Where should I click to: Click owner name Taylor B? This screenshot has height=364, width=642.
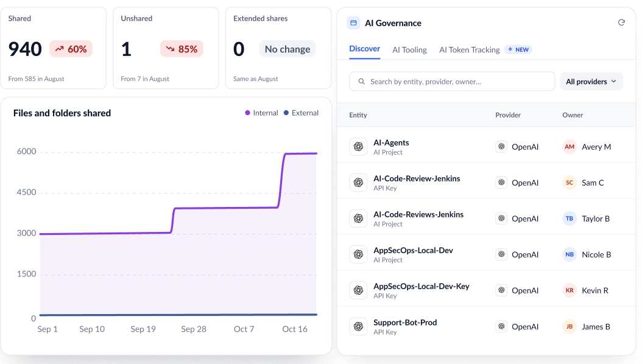coord(596,219)
